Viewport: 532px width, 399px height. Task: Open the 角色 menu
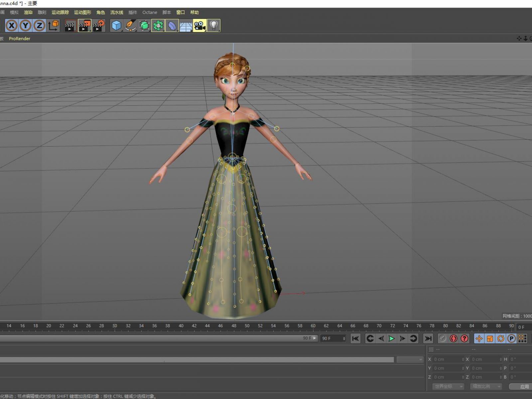(x=100, y=12)
